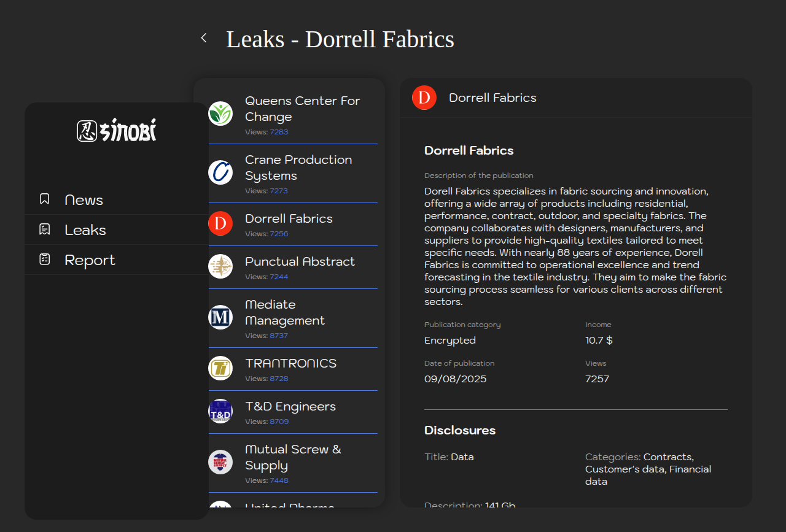
Task: Click the TRANTRONICS logo
Action: [x=220, y=368]
